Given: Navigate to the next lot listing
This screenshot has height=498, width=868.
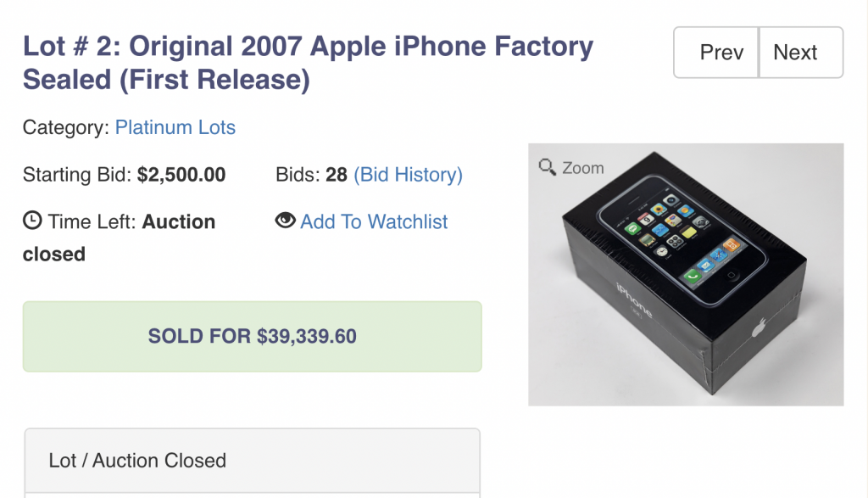Looking at the screenshot, I should point(795,52).
